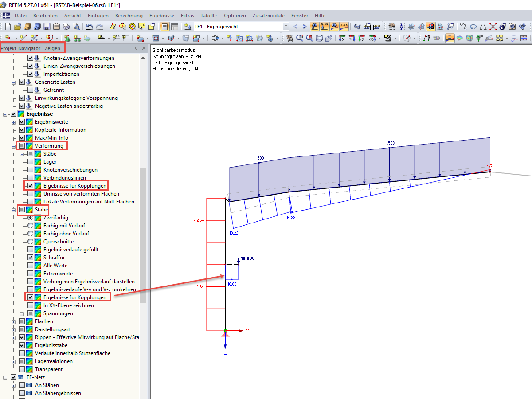Viewport: 532px width, 399px height.
Task: Select Verläufe innerhalb Stützenfläche item
Action: click(73, 353)
